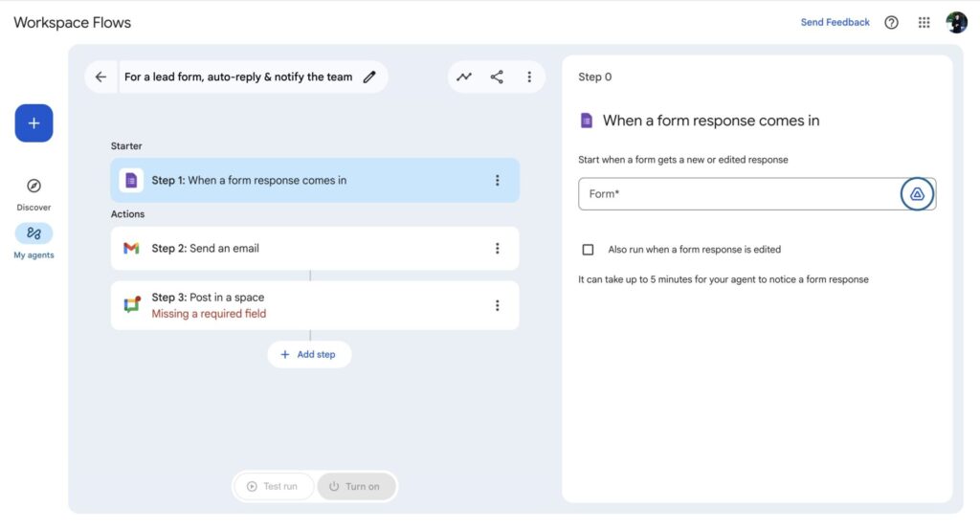Screen dimensions: 980x530
Task: Click Forms icon in right panel heading
Action: pyautogui.click(x=587, y=121)
